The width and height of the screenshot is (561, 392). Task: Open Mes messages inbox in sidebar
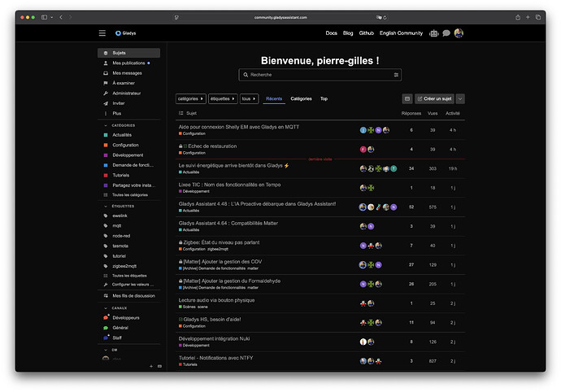[126, 73]
